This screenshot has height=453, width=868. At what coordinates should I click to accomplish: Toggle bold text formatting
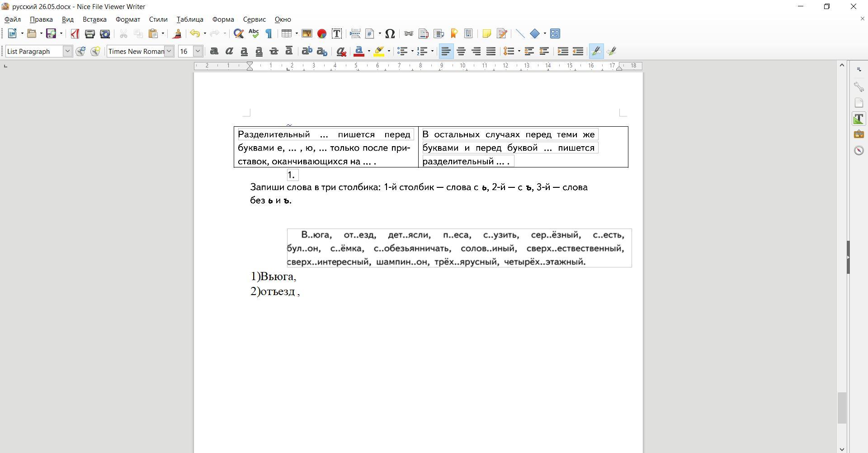[214, 51]
